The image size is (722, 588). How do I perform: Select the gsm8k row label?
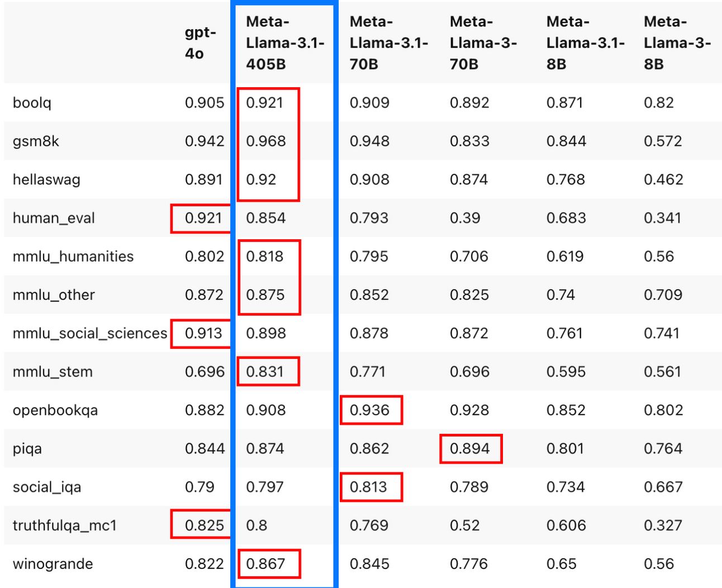[36, 141]
